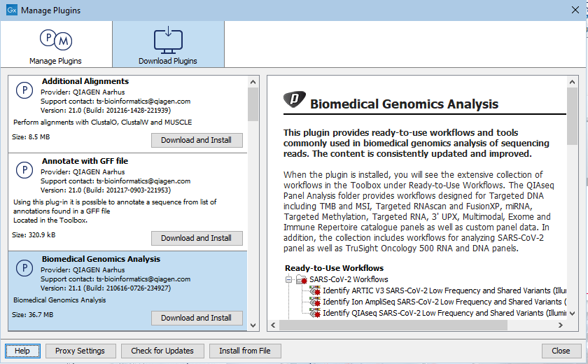Screen dimensions: 588x364
Task: Click the SARS-CoV-2 Workflows folder icon
Action: point(302,279)
